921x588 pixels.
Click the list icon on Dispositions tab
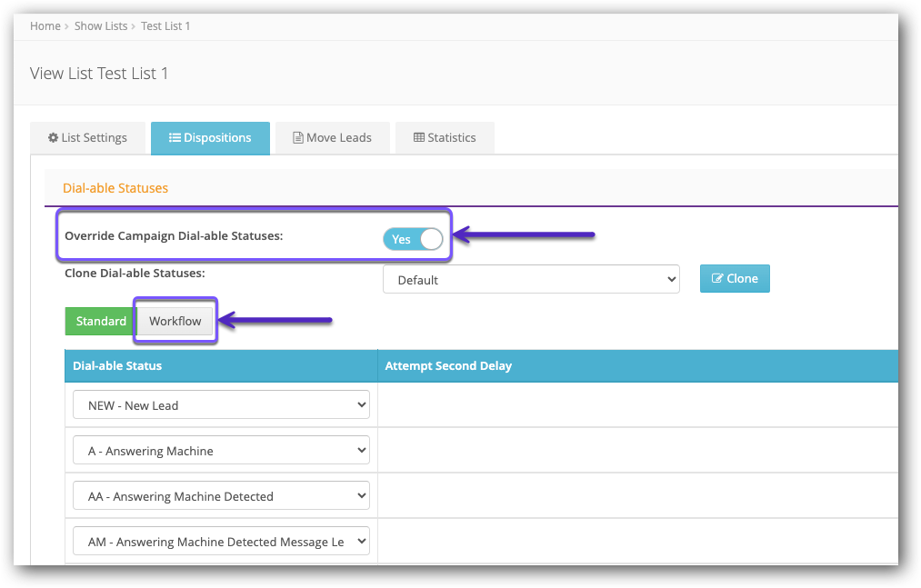(175, 138)
